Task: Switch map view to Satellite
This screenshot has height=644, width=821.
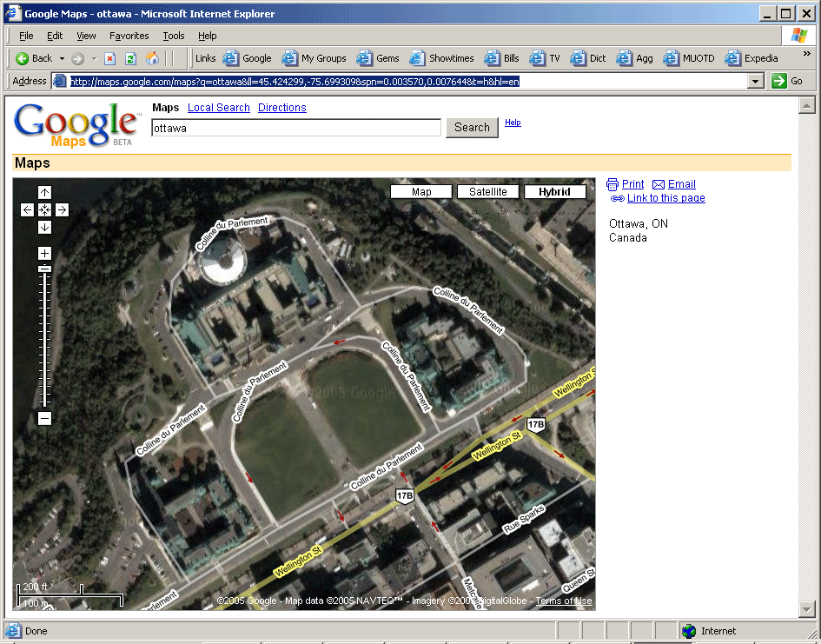Action: [487, 192]
